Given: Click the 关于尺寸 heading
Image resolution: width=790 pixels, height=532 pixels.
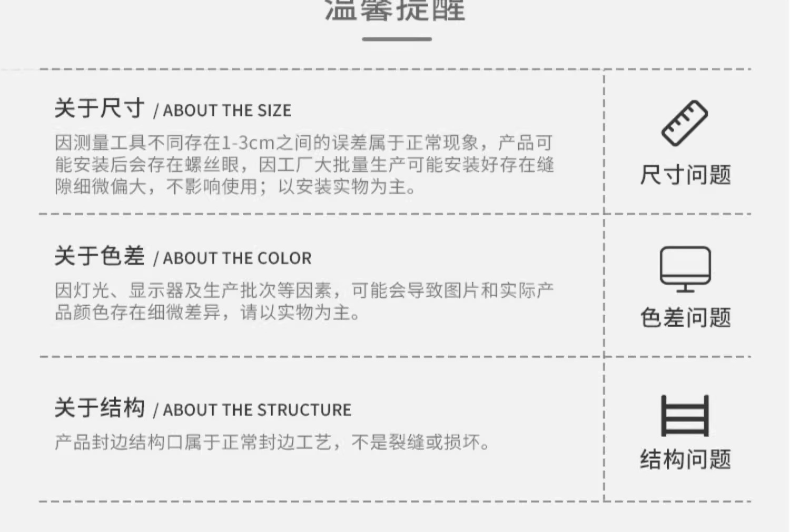Looking at the screenshot, I should pos(99,108).
